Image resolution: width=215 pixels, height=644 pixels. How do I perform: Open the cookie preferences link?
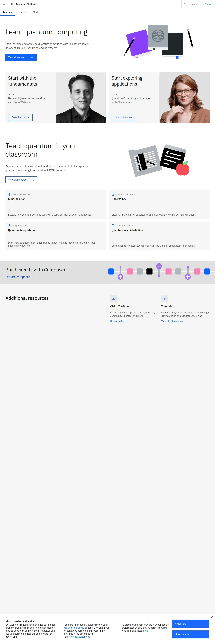[74, 628]
